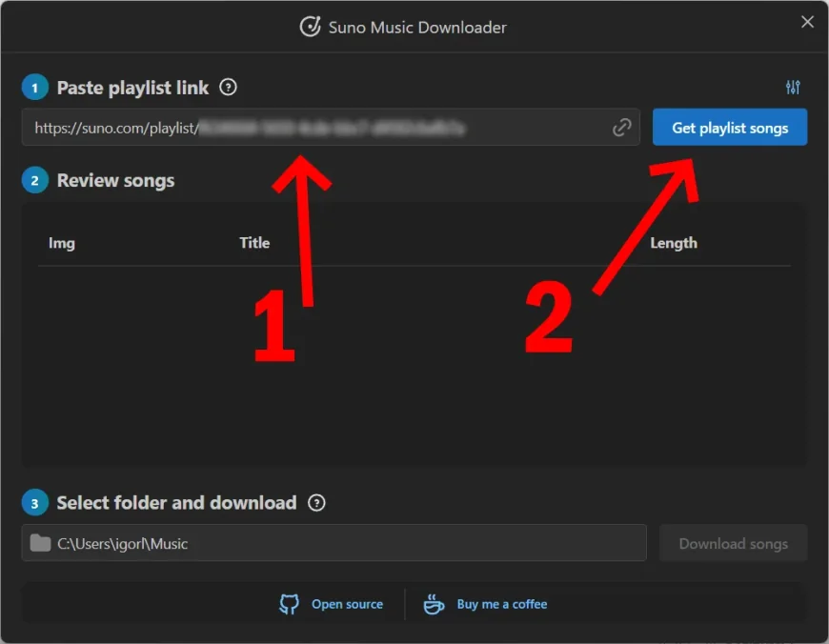
Task: Click the help icon beside Select folder and download
Action: tap(316, 503)
